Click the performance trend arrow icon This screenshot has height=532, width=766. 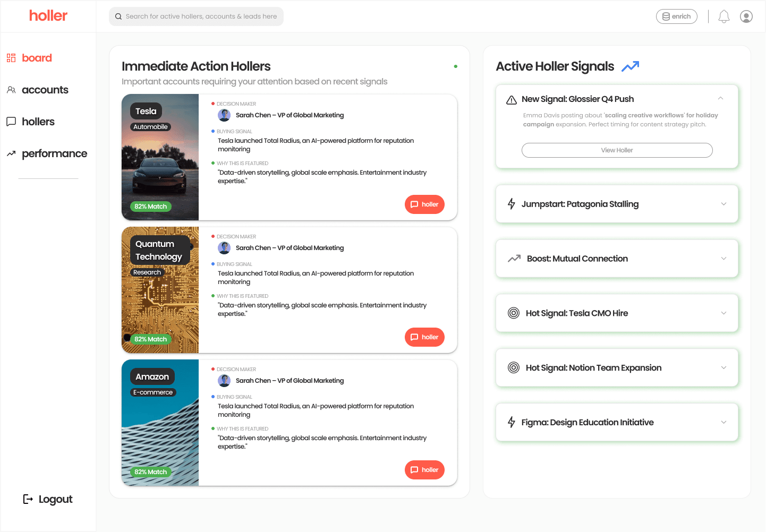(x=11, y=153)
